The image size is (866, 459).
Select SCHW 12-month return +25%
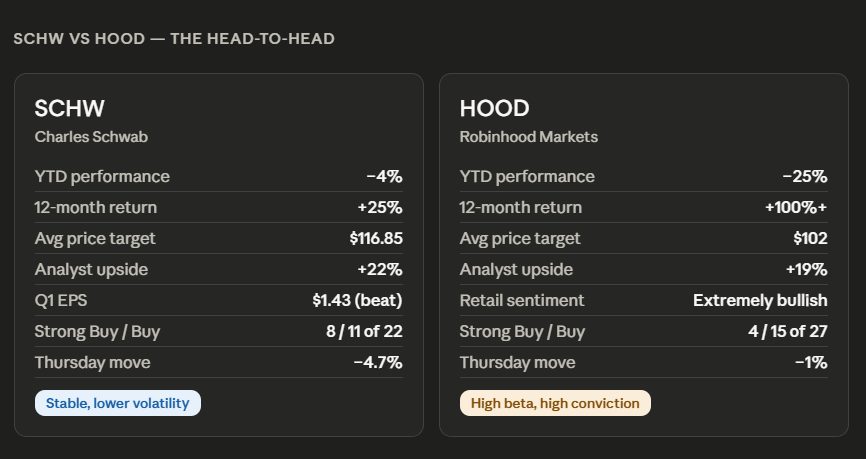click(x=380, y=208)
